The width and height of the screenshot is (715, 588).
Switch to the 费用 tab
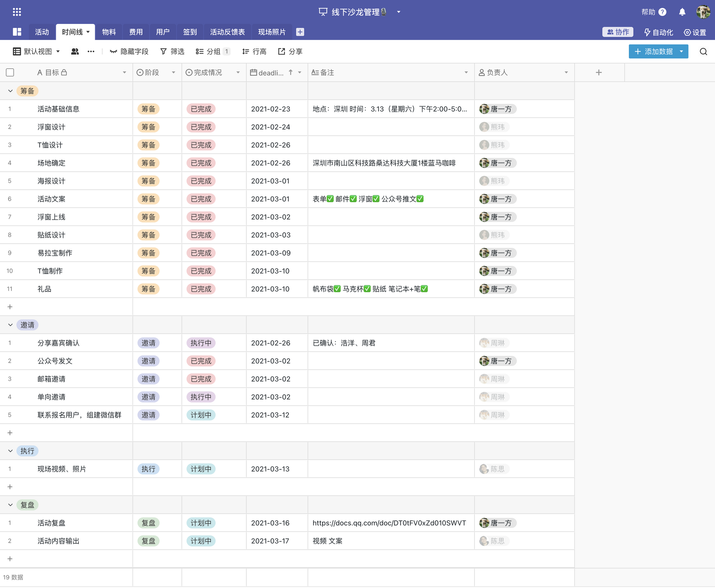coord(136,32)
